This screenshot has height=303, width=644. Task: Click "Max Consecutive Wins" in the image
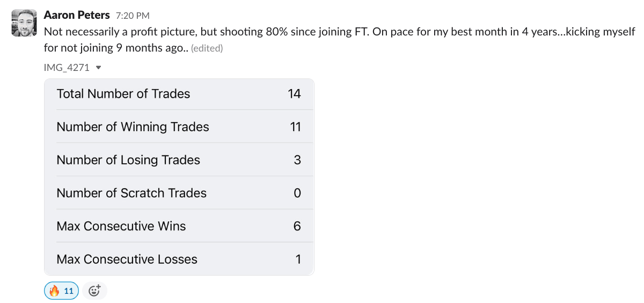point(121,226)
